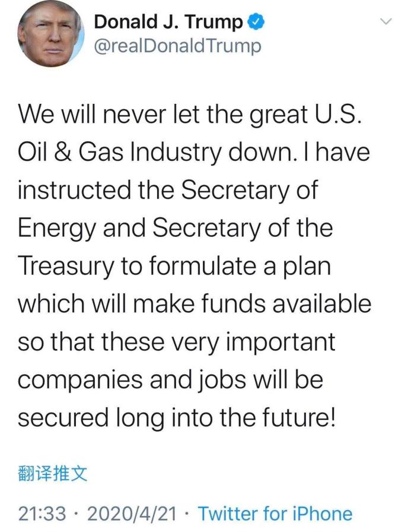The width and height of the screenshot is (408, 532).
Task: Click the 'U.S.' text ending the first line
Action: click(336, 115)
